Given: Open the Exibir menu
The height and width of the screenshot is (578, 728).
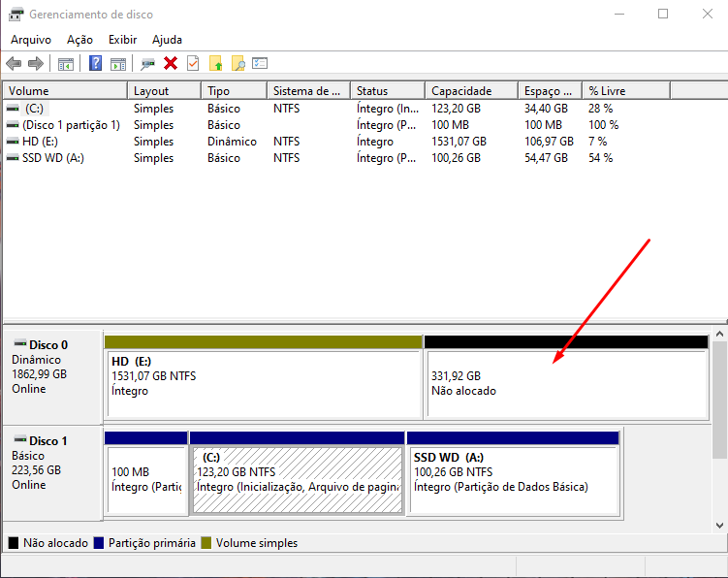Looking at the screenshot, I should [122, 40].
